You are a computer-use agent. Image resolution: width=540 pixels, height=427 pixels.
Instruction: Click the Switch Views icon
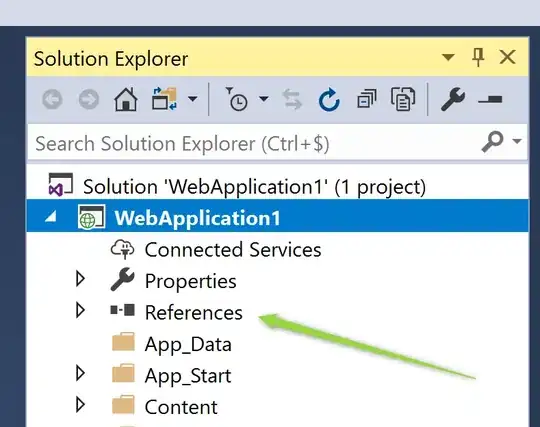point(164,99)
